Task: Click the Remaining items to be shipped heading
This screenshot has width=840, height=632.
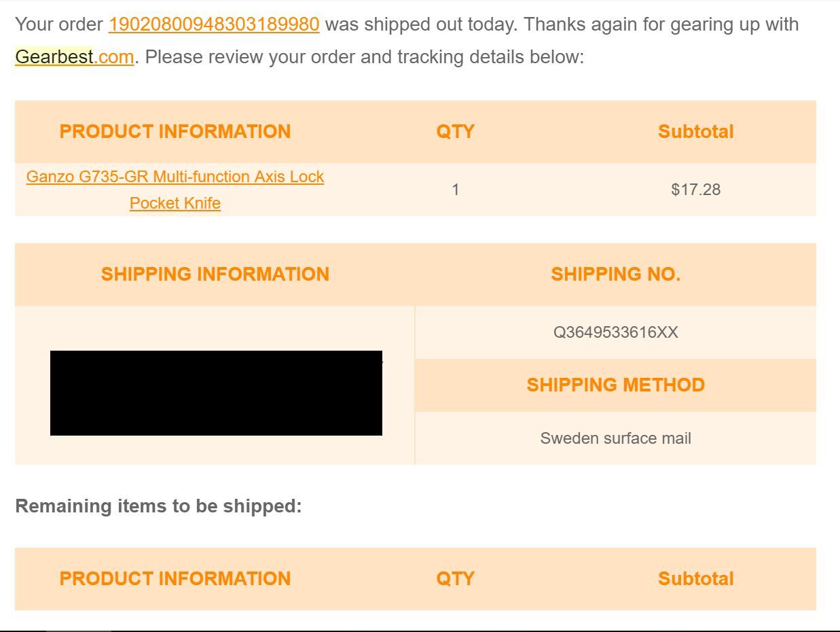Action: (x=158, y=506)
